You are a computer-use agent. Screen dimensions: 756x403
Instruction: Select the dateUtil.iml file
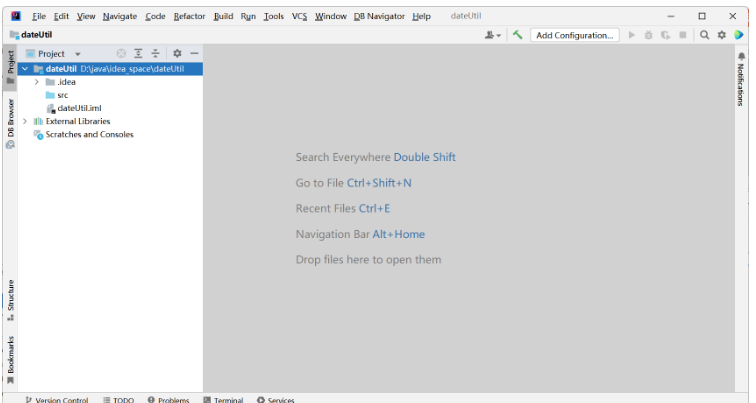coord(79,108)
